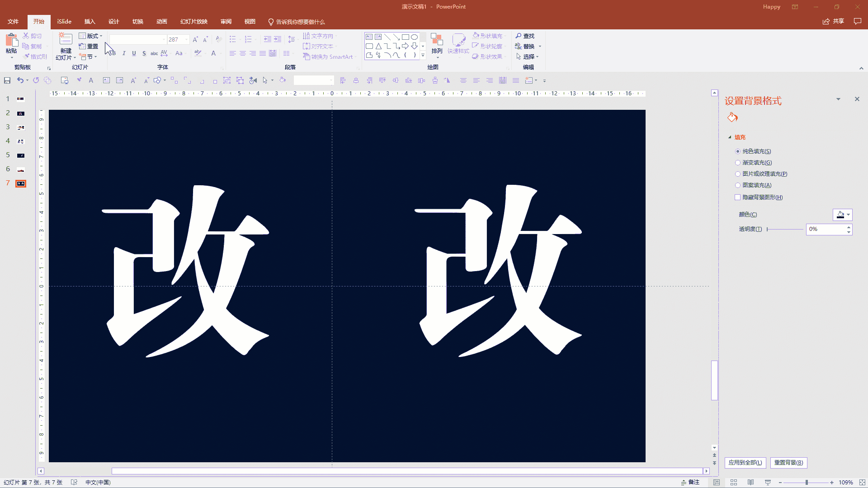Open the Design (设计) tab
Screen dimensions: 868x488
[x=113, y=22]
